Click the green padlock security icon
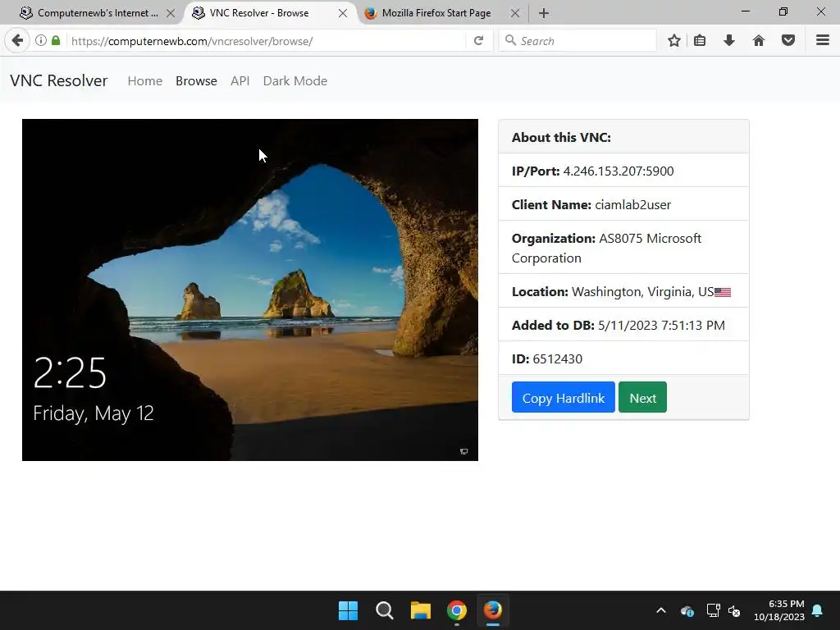Image resolution: width=840 pixels, height=630 pixels. coord(56,41)
